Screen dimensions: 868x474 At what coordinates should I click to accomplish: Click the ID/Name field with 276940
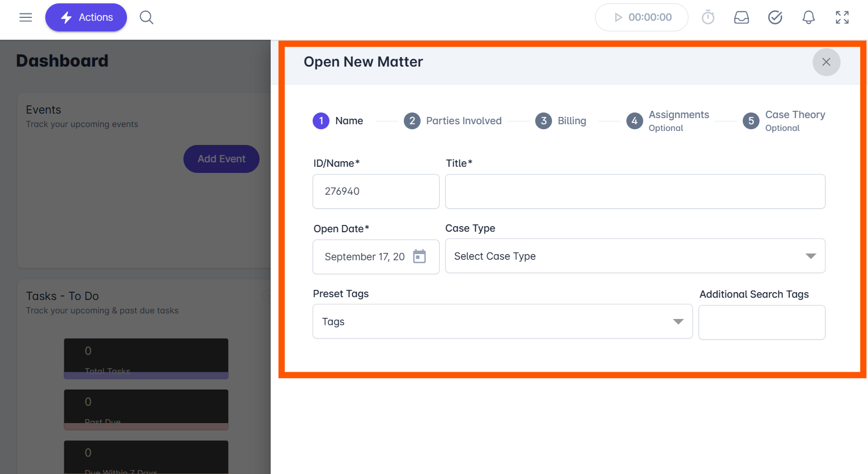tap(376, 191)
